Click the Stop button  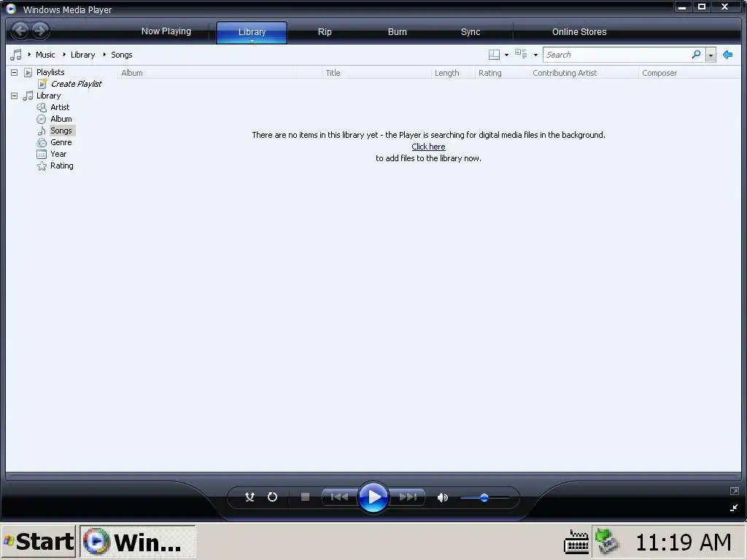[x=306, y=497]
